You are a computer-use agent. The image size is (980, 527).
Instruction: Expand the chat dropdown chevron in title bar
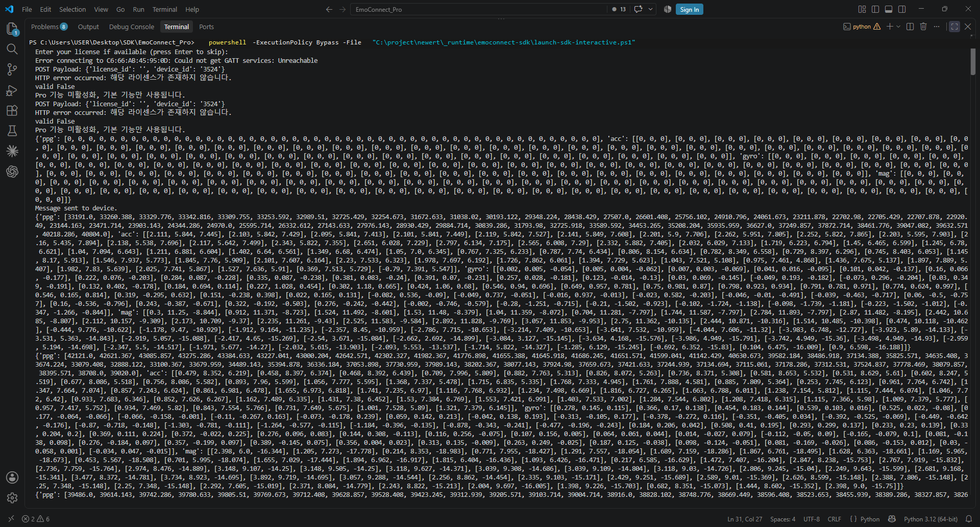[x=650, y=9]
